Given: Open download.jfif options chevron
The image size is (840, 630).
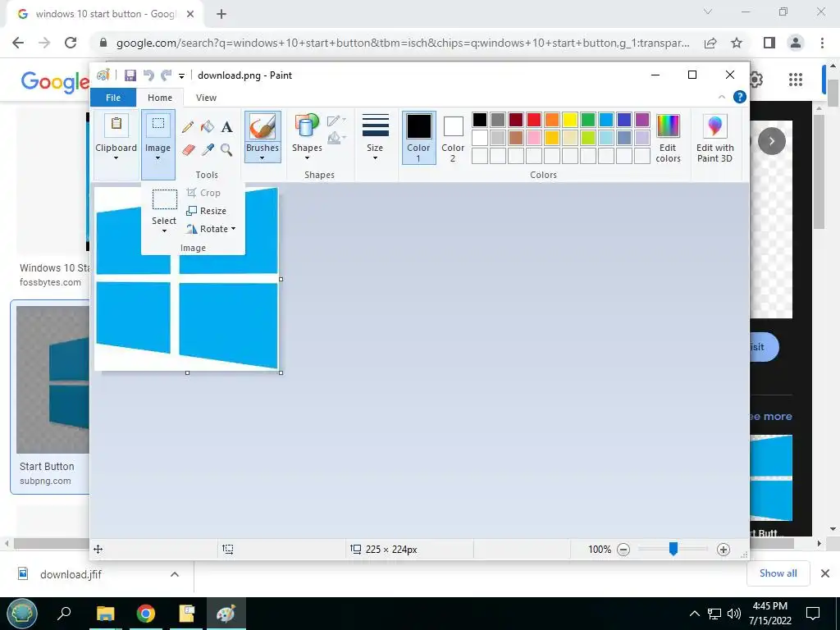Looking at the screenshot, I should (175, 574).
